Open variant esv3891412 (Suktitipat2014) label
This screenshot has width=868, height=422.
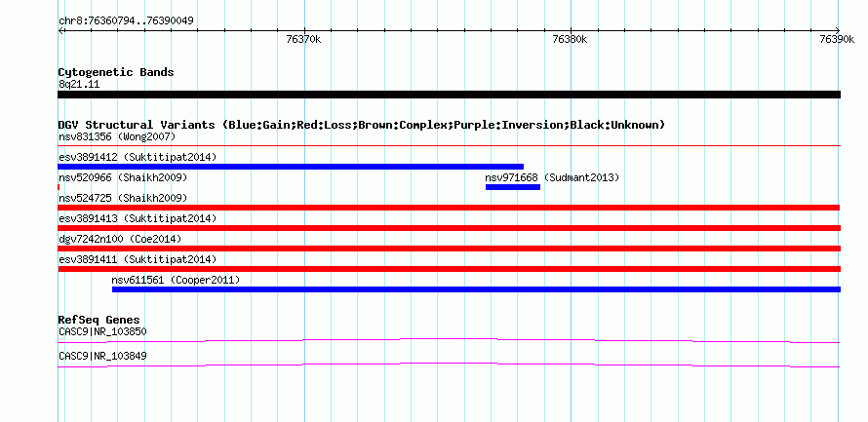click(138, 157)
